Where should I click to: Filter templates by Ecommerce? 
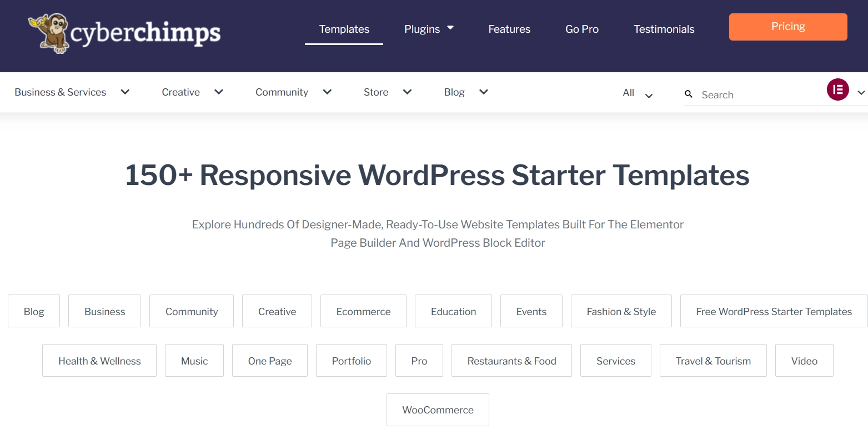pos(364,311)
